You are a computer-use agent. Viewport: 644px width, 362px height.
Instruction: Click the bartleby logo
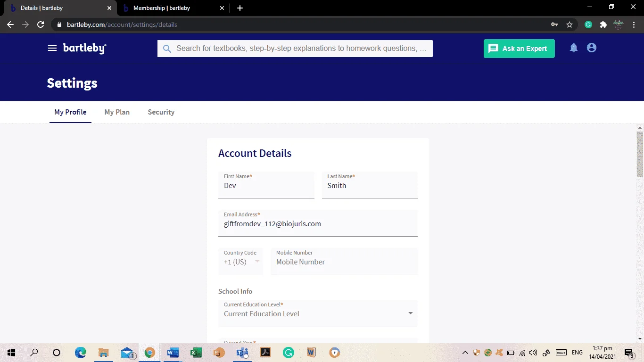point(85,48)
